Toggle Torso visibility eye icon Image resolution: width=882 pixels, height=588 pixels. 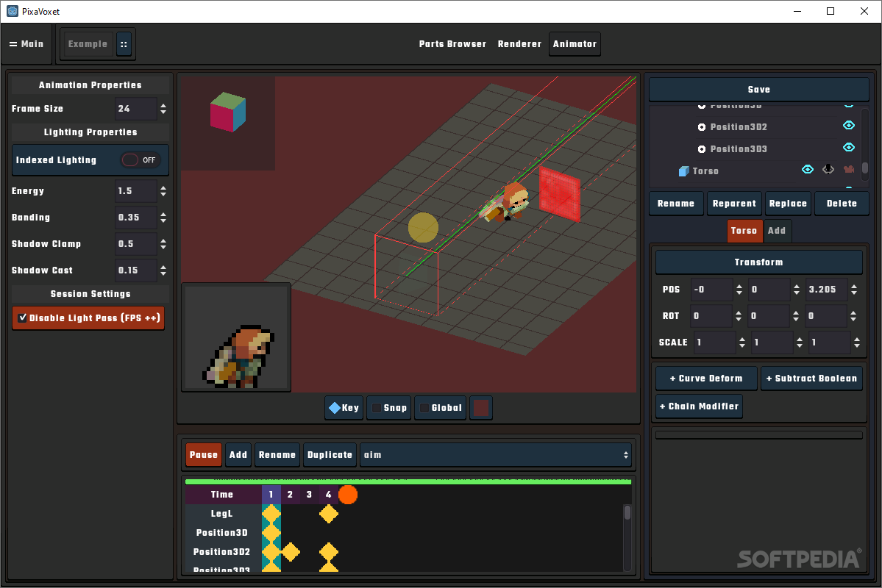point(807,169)
